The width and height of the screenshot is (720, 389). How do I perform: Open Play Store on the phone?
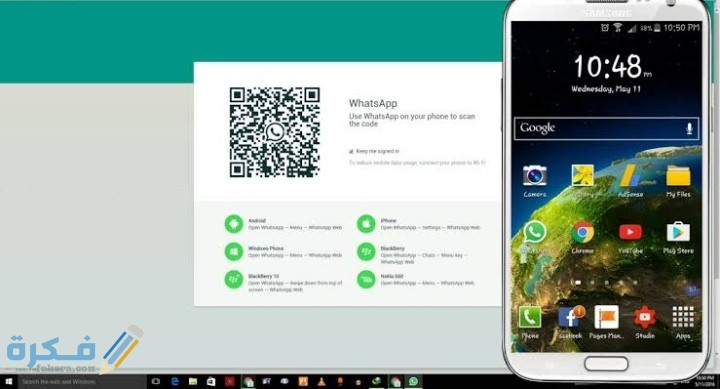678,232
